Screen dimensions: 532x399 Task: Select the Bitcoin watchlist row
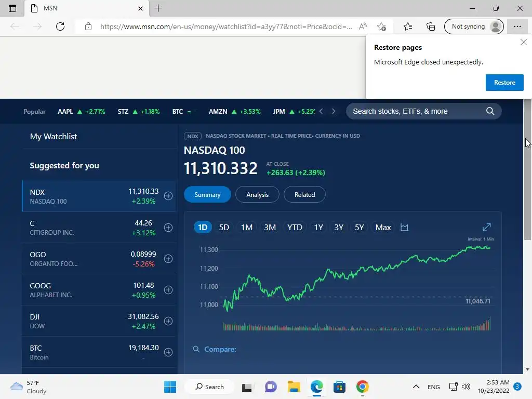pos(99,353)
